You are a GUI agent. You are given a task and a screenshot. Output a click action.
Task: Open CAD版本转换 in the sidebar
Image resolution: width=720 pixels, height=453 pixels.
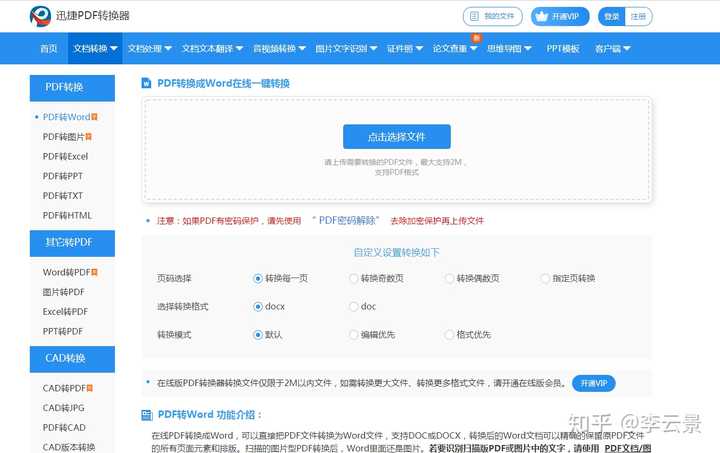click(x=69, y=447)
